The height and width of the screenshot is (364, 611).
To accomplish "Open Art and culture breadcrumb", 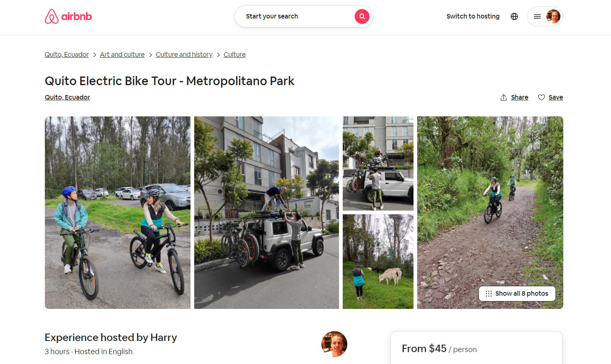I will coord(122,55).
